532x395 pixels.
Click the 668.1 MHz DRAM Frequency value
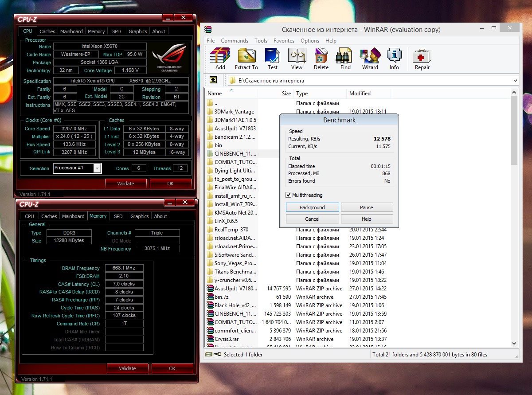click(x=124, y=268)
